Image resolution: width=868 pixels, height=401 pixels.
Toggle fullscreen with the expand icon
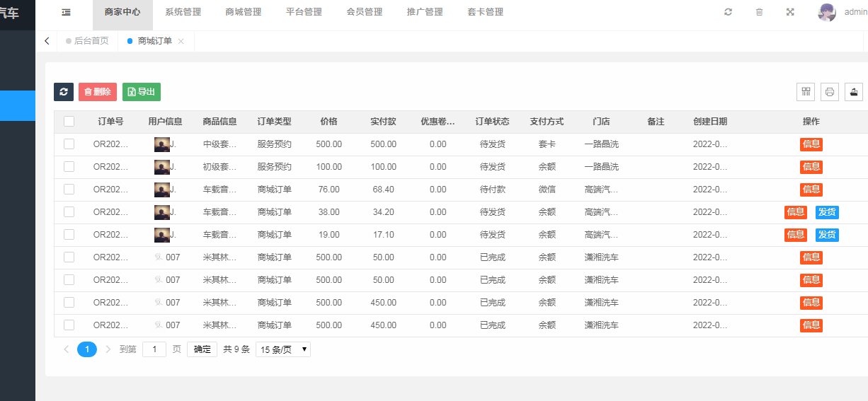[790, 12]
